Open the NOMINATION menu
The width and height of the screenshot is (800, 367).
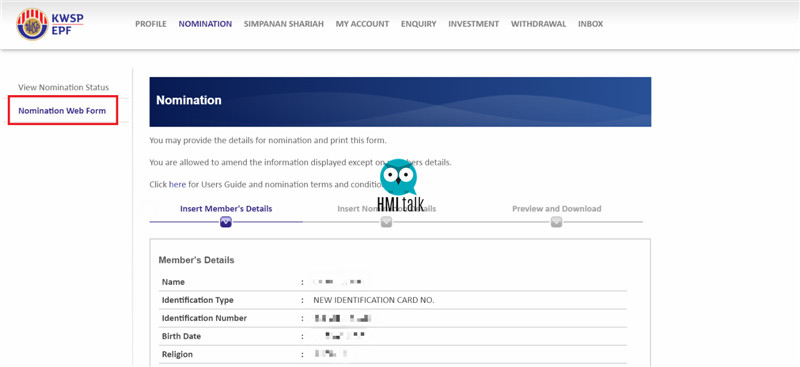[205, 24]
